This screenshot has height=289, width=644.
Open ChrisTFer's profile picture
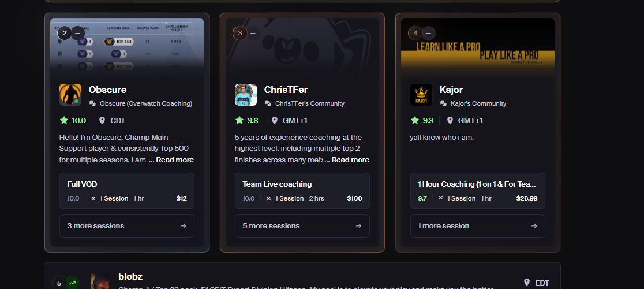click(246, 95)
